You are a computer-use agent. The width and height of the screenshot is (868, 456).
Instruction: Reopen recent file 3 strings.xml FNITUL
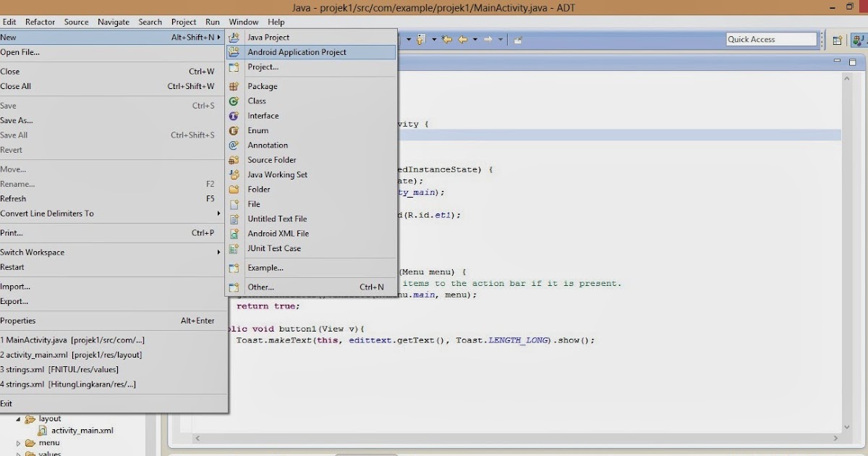[114, 370]
